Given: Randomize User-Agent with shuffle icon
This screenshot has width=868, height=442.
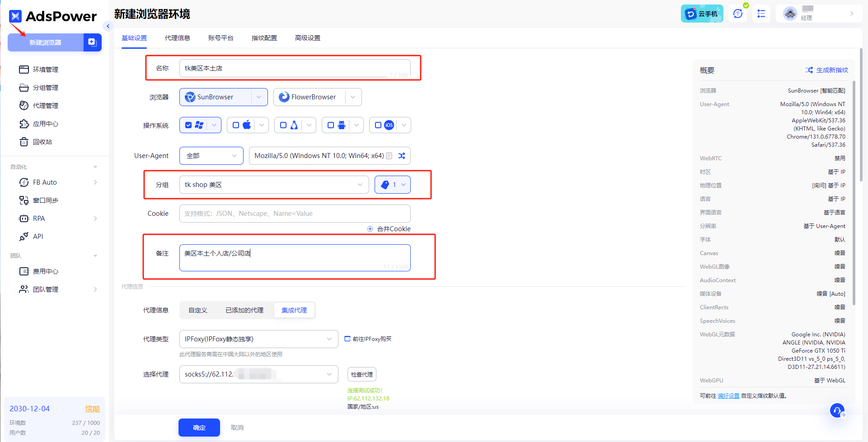Looking at the screenshot, I should pos(402,156).
